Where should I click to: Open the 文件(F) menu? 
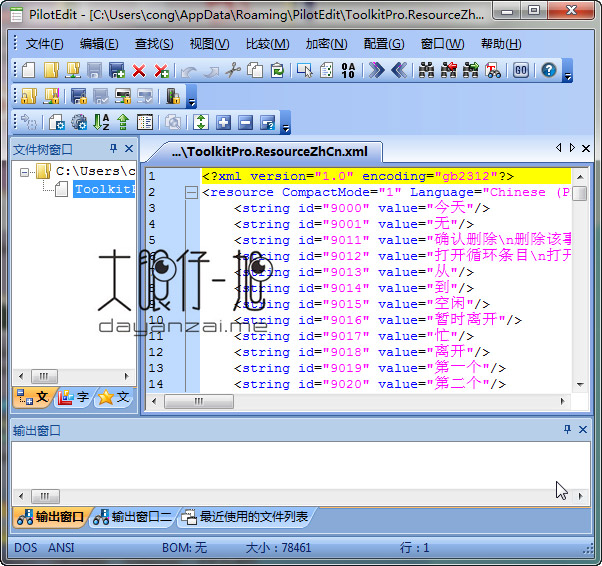(45, 44)
